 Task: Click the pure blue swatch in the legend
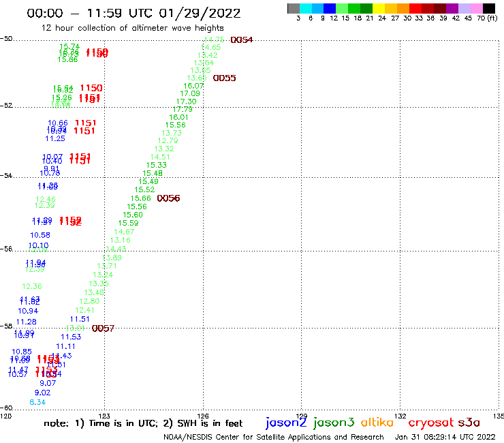tap(330, 8)
